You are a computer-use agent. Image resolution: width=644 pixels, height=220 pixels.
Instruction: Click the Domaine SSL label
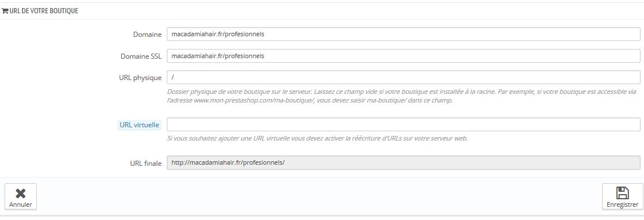[141, 56]
